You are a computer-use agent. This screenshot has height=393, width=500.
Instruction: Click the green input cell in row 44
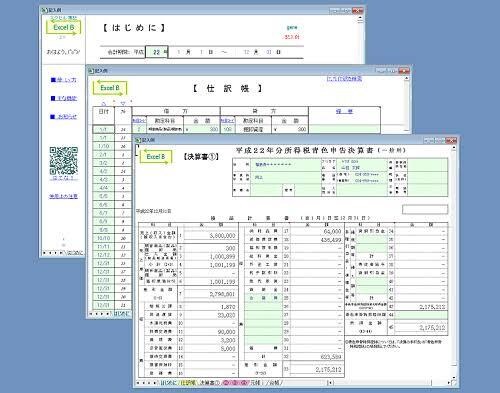(421, 315)
